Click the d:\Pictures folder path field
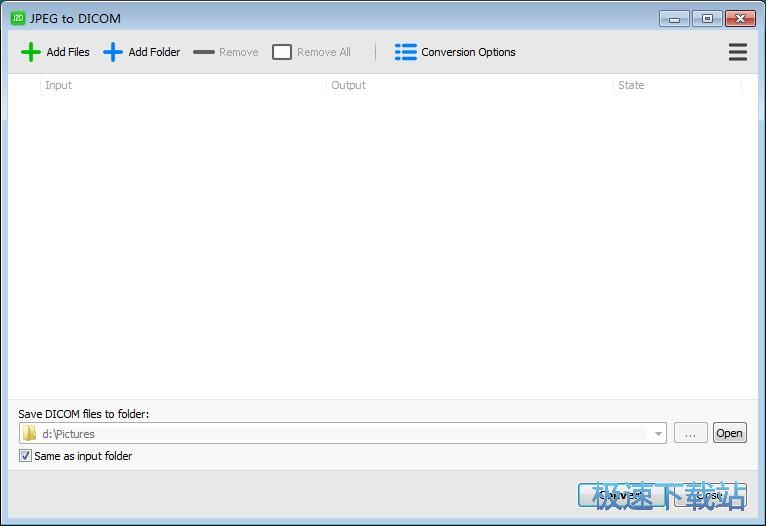The image size is (766, 526). tap(343, 433)
